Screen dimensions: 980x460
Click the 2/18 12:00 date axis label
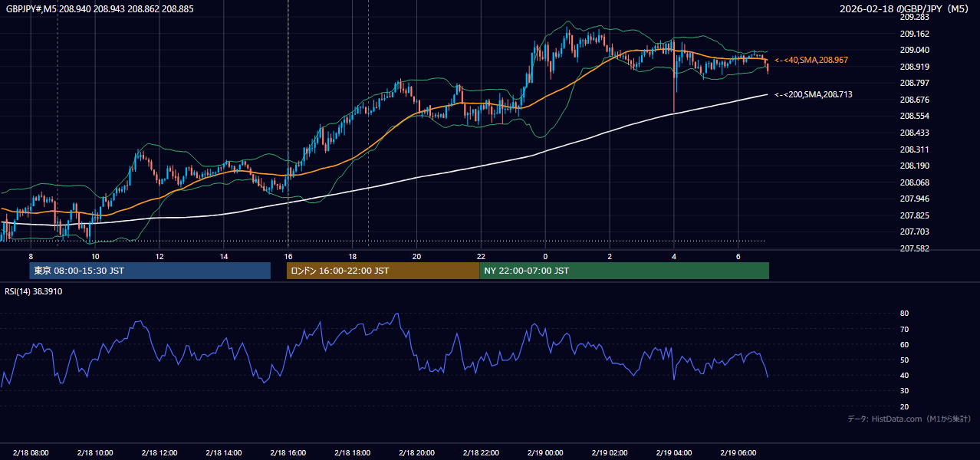159,452
